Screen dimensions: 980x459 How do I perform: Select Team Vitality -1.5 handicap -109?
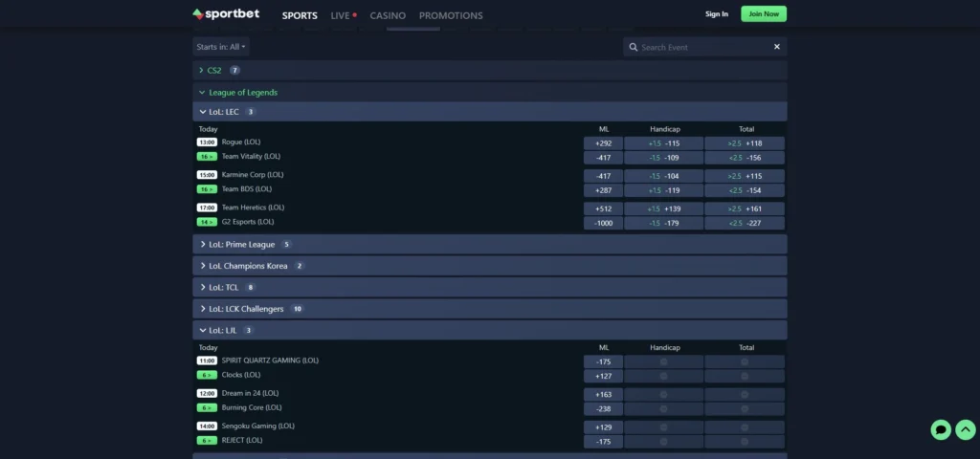(664, 158)
